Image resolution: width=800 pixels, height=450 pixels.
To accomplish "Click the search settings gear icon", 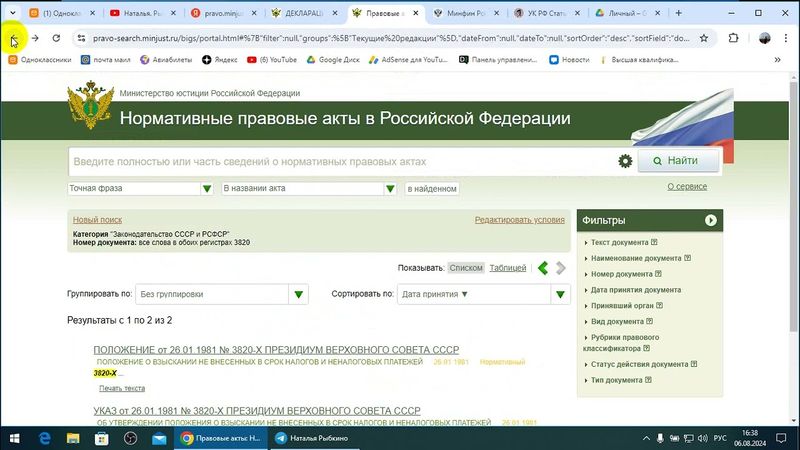I will [x=625, y=161].
